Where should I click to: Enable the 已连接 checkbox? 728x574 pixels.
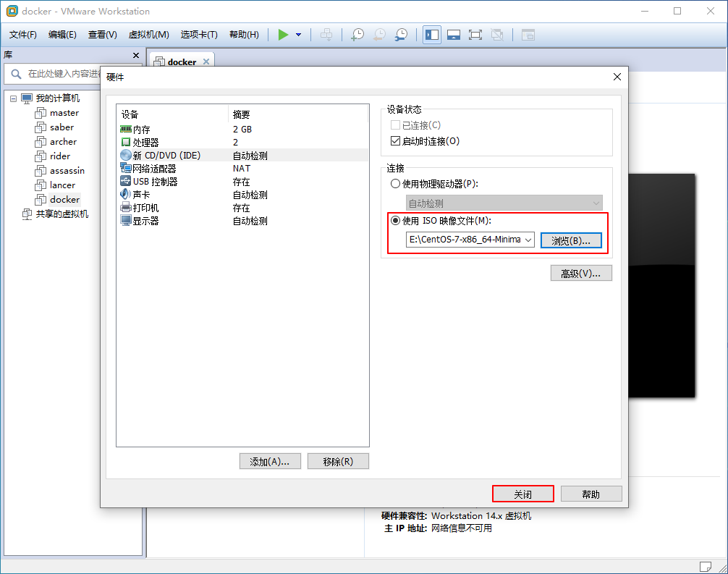point(395,124)
